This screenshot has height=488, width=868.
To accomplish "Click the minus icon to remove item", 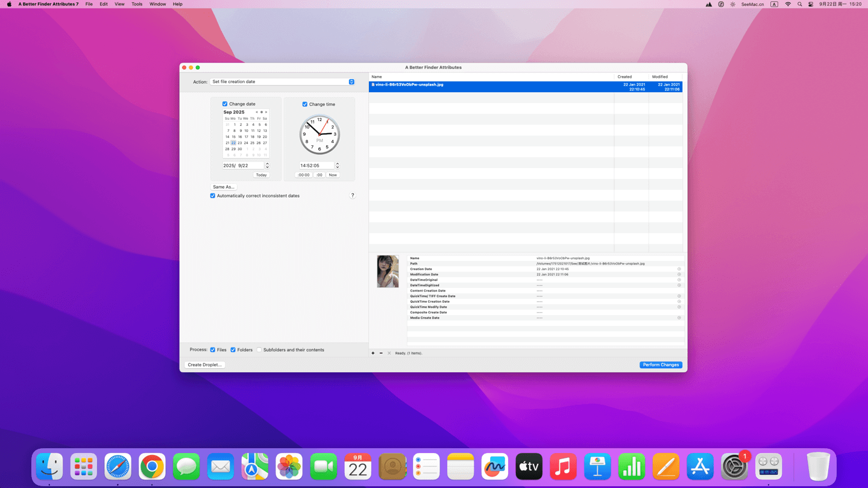I will 381,353.
